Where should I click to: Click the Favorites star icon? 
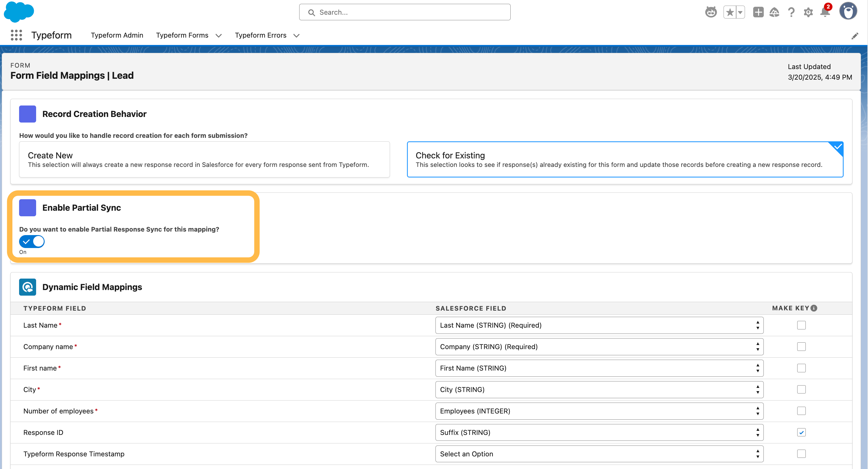[x=730, y=12]
